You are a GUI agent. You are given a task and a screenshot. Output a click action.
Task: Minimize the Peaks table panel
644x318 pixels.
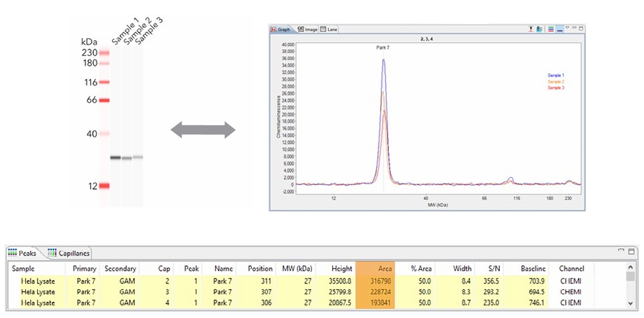[x=621, y=250]
